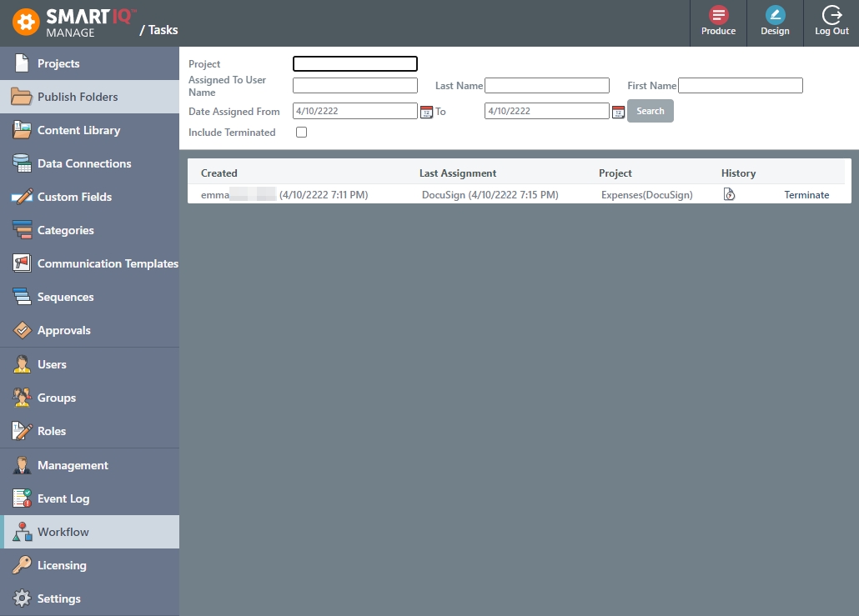The width and height of the screenshot is (859, 616).
Task: Go to Projects menu item
Action: tap(90, 63)
